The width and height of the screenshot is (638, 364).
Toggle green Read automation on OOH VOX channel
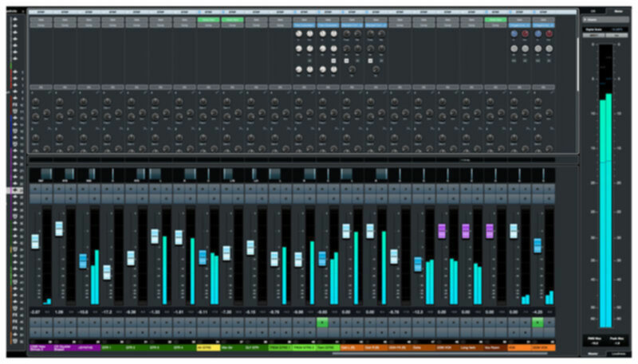coord(538,322)
